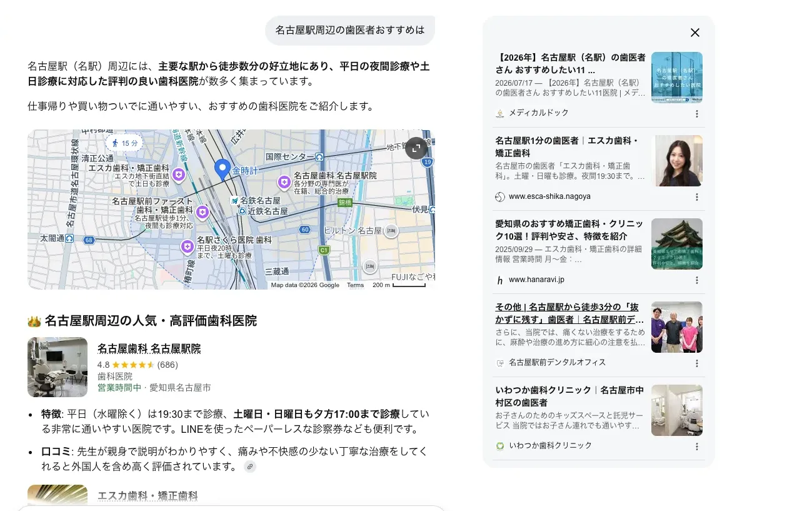This screenshot has height=511, width=812.
Task: Click the staff group photo thumbnail
Action: pos(677,327)
